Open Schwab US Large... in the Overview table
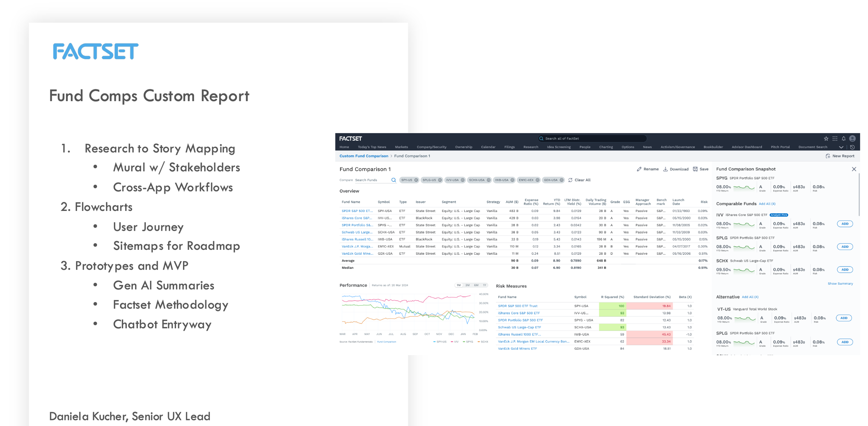The image size is (868, 426). coord(357,232)
